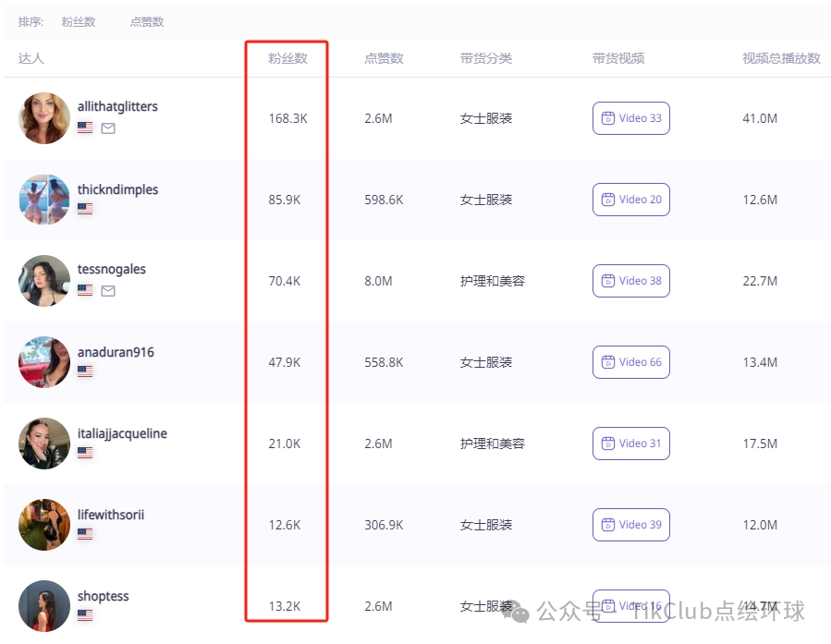Click US flag icon under lifewithsorii
Viewport: 831px width, 644px height.
pyautogui.click(x=85, y=534)
